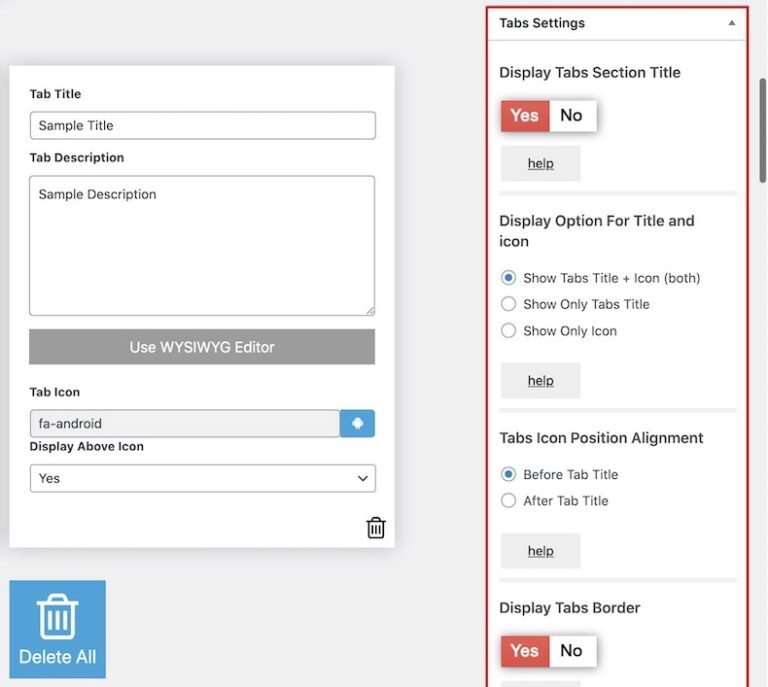
Task: Click the trash icon on the tab card
Action: click(375, 527)
